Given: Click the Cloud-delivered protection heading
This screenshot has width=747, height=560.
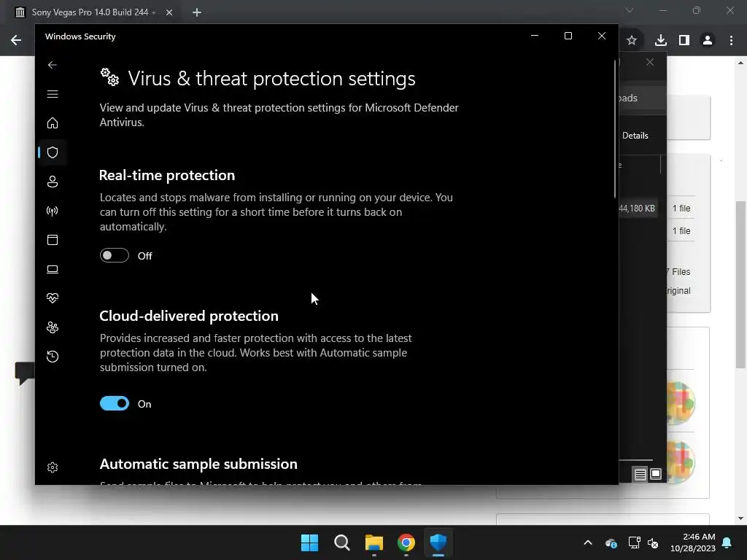Looking at the screenshot, I should pos(189,316).
